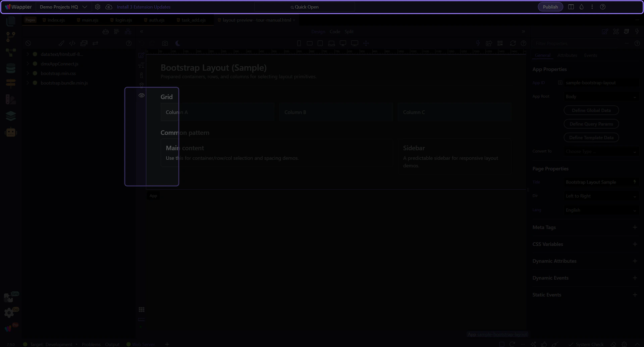Select the mobile phone viewport icon
The width and height of the screenshot is (644, 347).
click(x=299, y=43)
